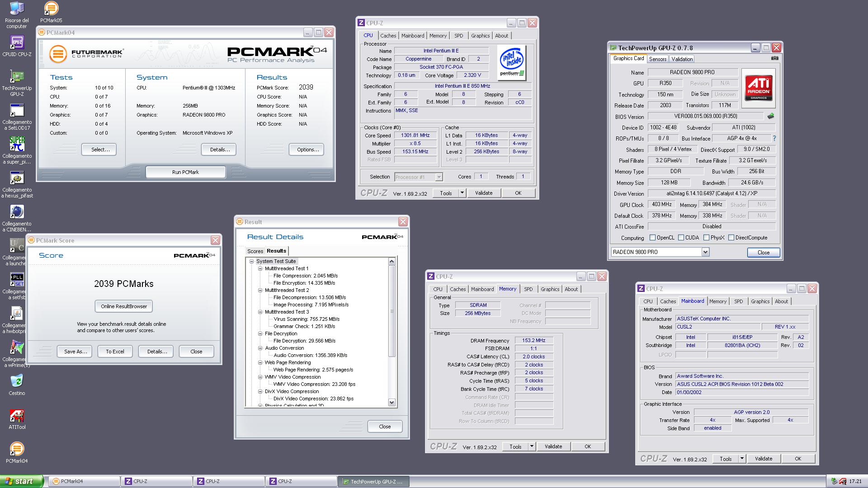Click Result Details scrollbar up arrow

click(x=392, y=261)
